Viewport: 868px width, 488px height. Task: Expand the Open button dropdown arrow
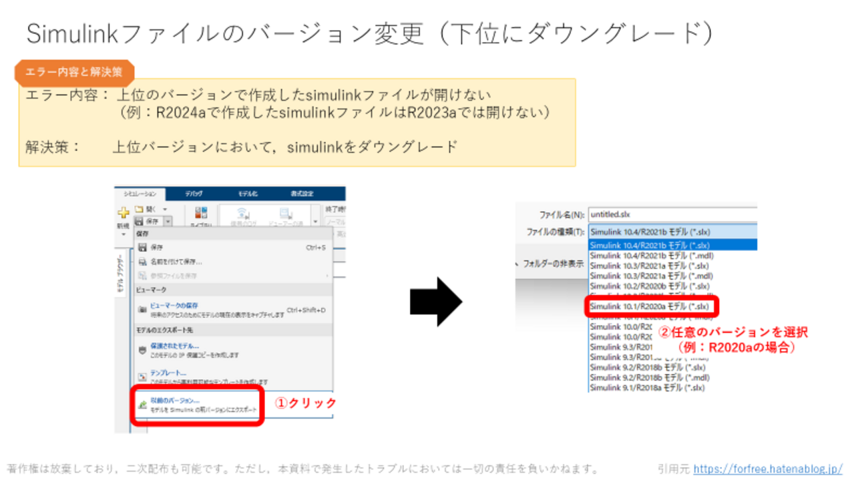coord(164,210)
